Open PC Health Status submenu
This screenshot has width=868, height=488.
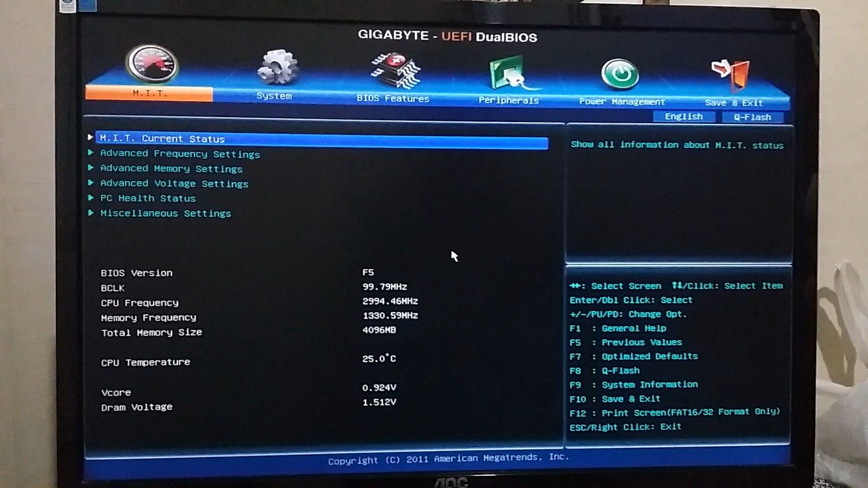click(x=148, y=198)
